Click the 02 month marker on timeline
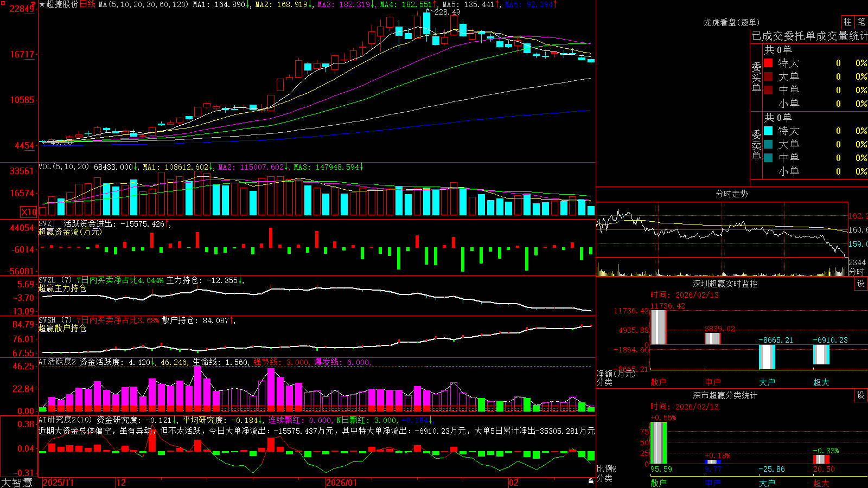The width and height of the screenshot is (868, 488). coord(514,483)
